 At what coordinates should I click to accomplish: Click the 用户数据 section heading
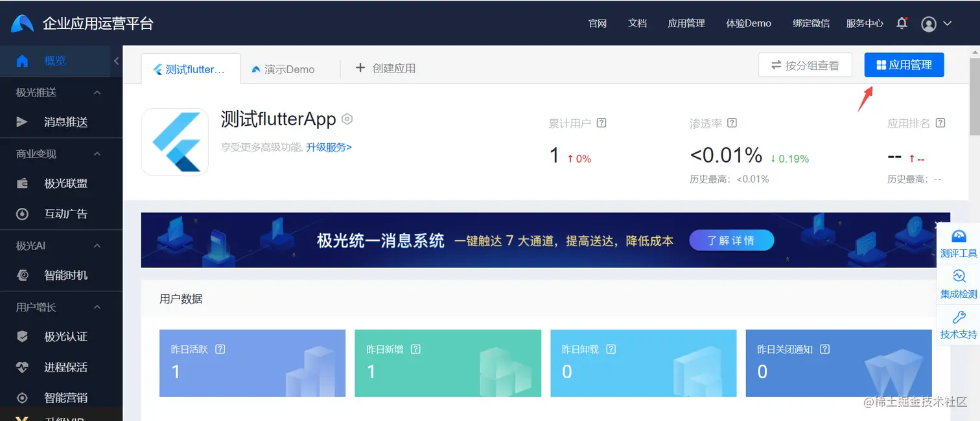pos(181,299)
